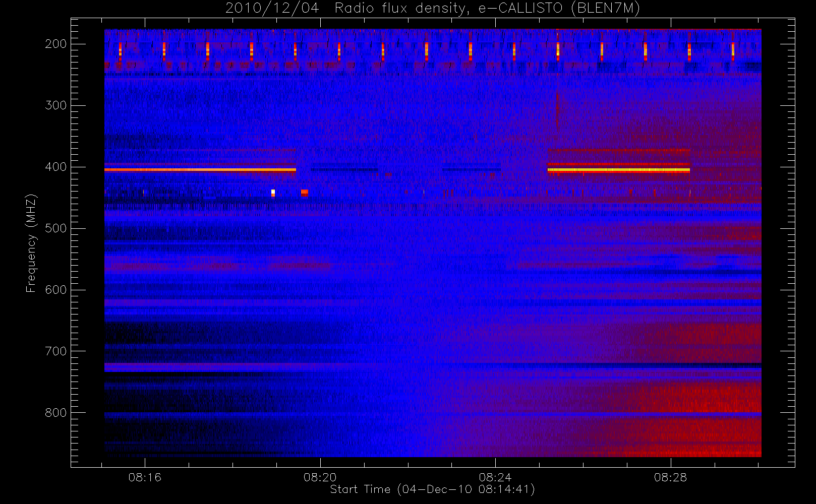816x504 pixels.
Task: Click the 500 frequency tick label
Action: point(56,228)
